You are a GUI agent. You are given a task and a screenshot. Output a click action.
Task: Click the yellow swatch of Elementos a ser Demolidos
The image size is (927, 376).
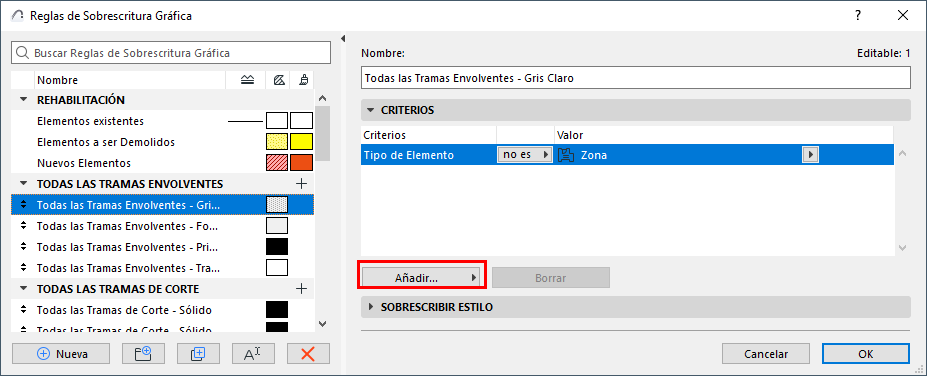pos(302,142)
